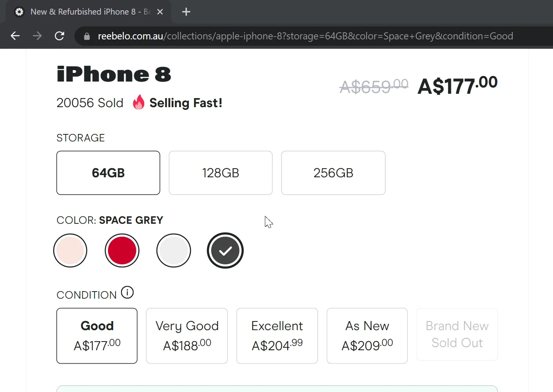Choose the As New condition option

click(x=367, y=335)
